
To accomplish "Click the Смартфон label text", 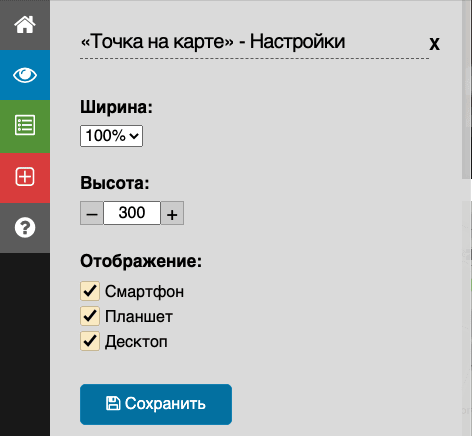I will click(144, 292).
